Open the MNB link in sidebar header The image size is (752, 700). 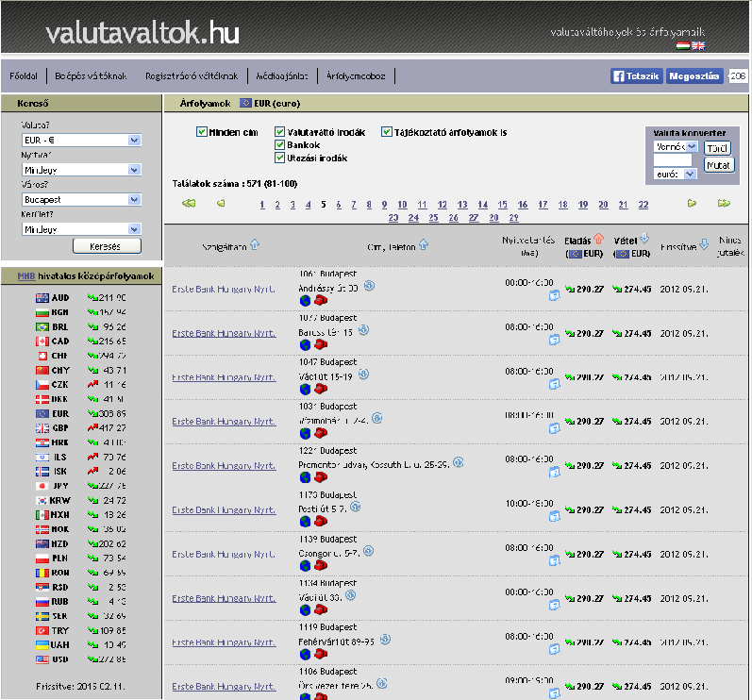(x=26, y=276)
